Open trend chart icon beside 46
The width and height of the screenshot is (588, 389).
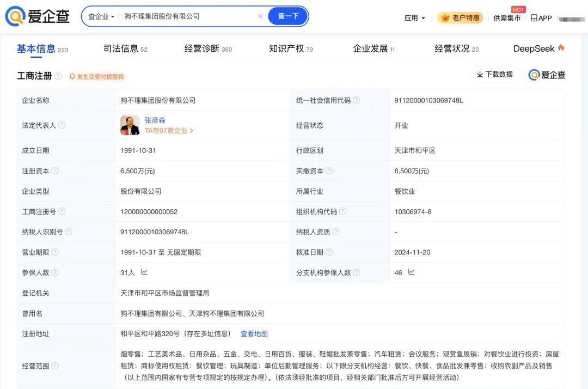click(x=412, y=272)
